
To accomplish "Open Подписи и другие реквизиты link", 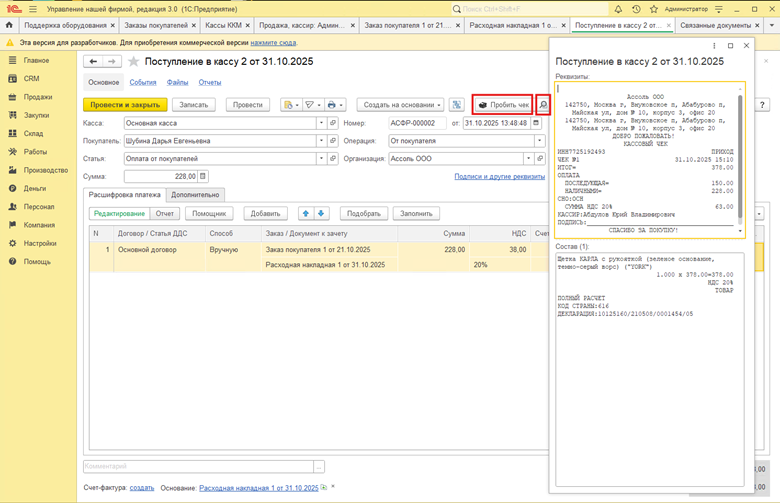I will (500, 176).
